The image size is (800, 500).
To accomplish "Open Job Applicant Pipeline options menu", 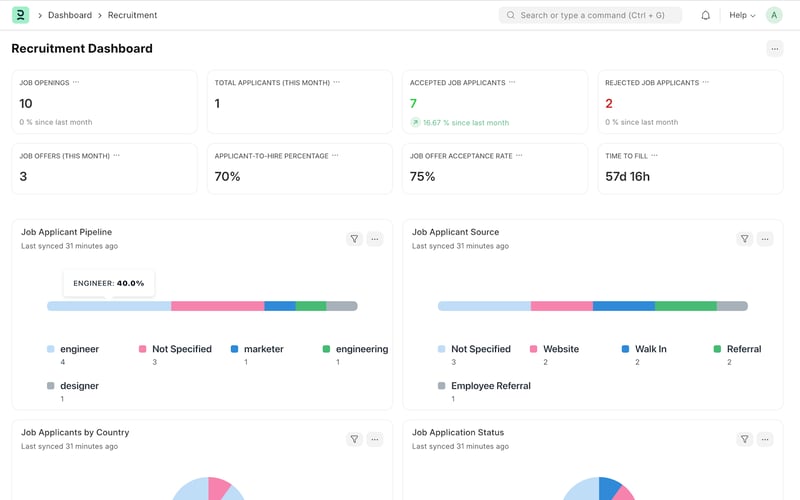I will [x=375, y=239].
